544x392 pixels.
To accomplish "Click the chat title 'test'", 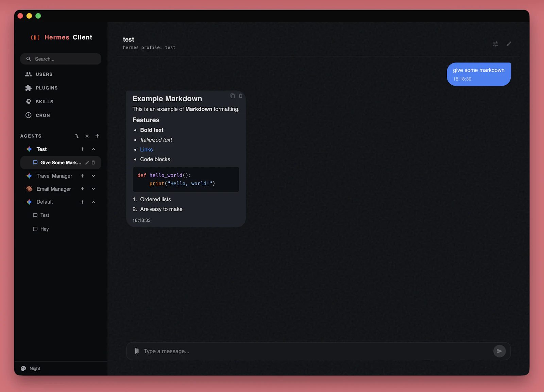I will (x=129, y=39).
